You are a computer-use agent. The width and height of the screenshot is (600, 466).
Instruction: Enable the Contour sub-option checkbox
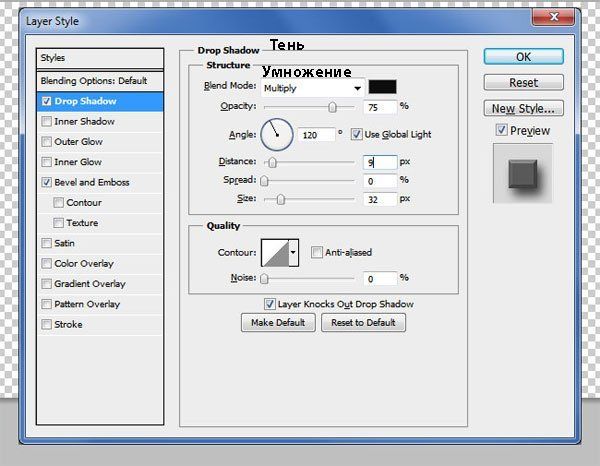pyautogui.click(x=59, y=203)
